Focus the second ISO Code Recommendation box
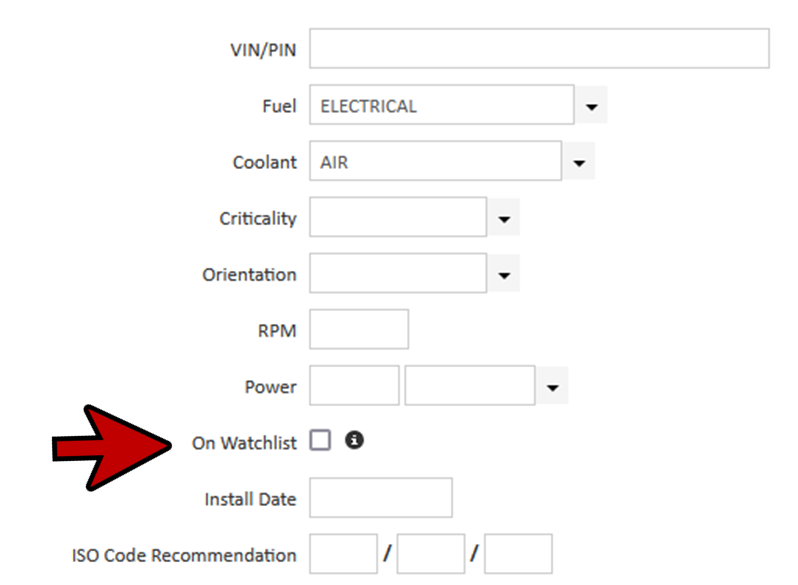The height and width of the screenshot is (585, 798). point(431,554)
